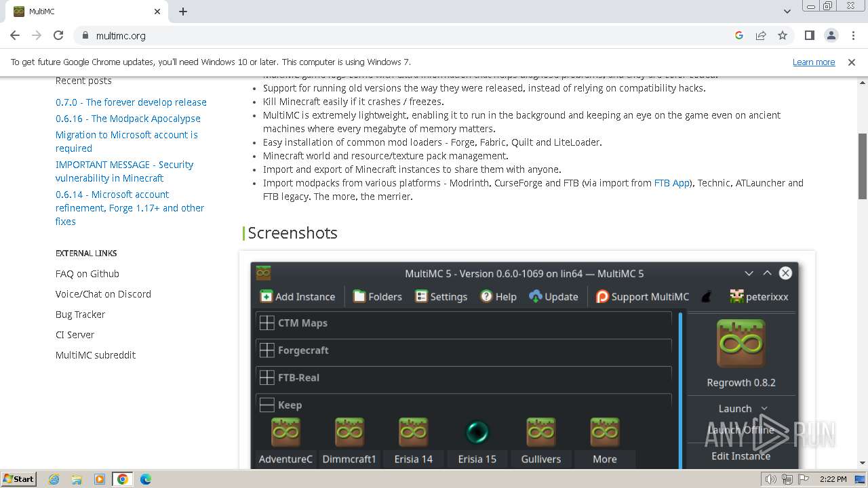Click Update in the screenshot toolbar
Viewport: 868px width, 488px height.
click(553, 296)
